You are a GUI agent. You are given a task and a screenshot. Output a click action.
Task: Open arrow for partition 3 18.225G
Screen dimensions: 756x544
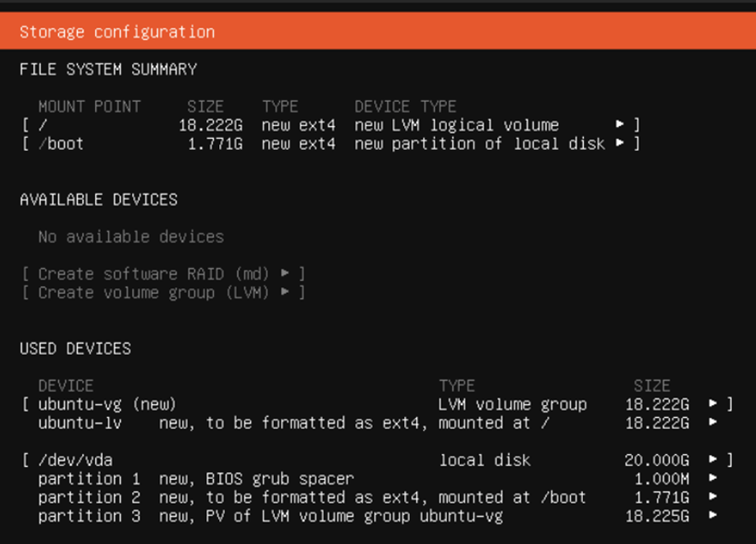point(712,515)
